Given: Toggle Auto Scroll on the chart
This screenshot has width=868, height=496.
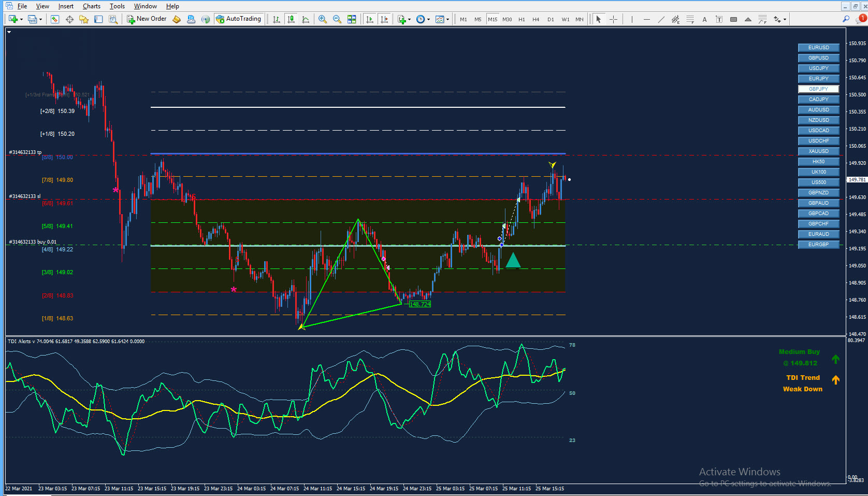Looking at the screenshot, I should coord(369,19).
